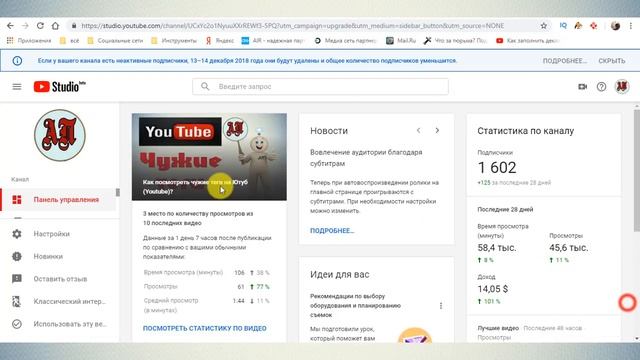Click the camera create video icon
The height and width of the screenshot is (360, 640).
(582, 87)
